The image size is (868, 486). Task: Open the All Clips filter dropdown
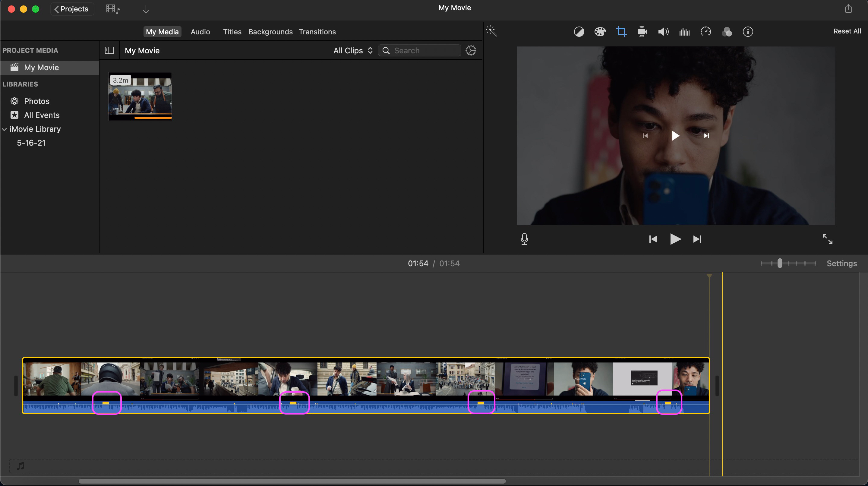(x=353, y=51)
